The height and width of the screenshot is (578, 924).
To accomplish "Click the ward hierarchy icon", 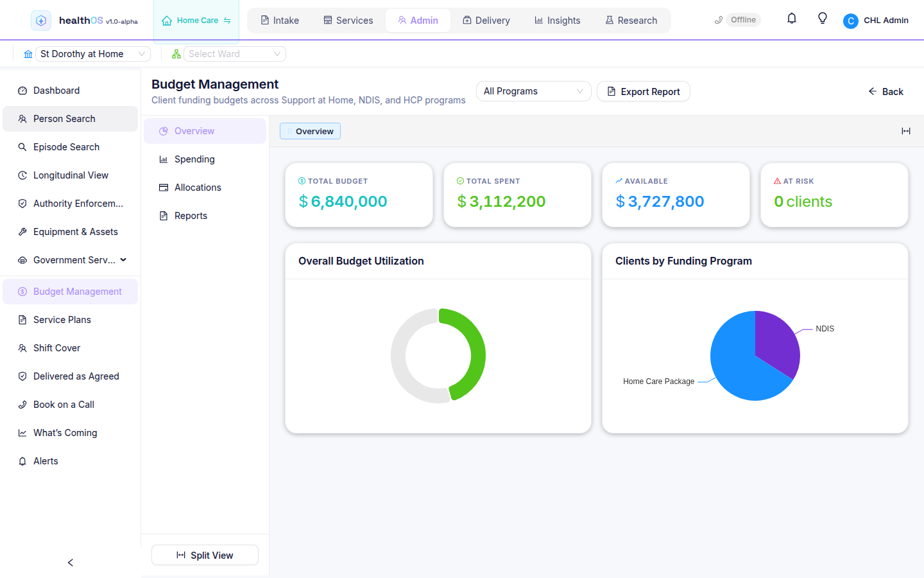I will pyautogui.click(x=176, y=54).
